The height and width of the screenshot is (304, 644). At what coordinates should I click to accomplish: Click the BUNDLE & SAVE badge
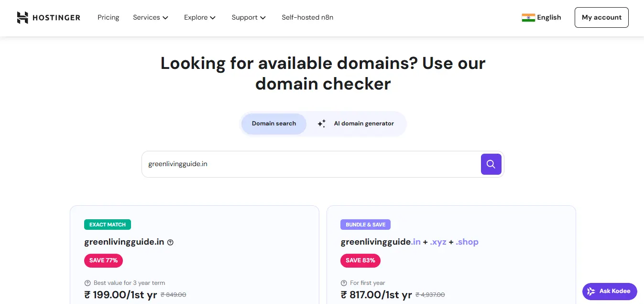click(365, 225)
